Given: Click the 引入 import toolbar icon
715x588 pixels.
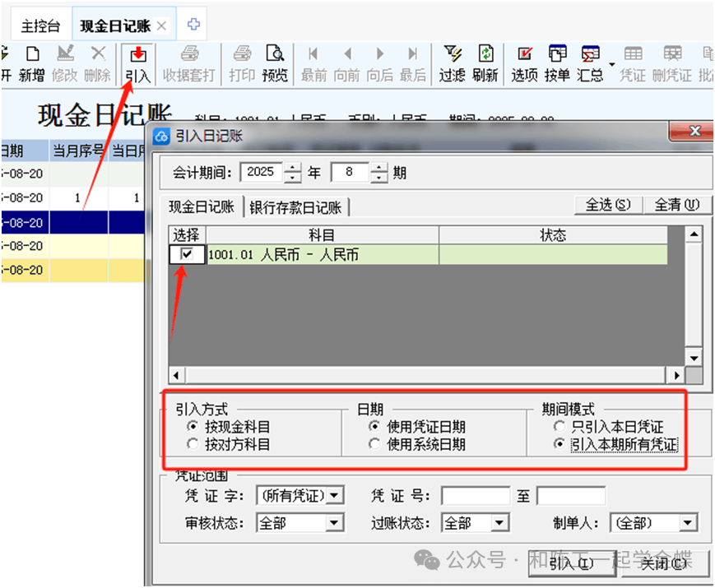Looking at the screenshot, I should pos(137,64).
